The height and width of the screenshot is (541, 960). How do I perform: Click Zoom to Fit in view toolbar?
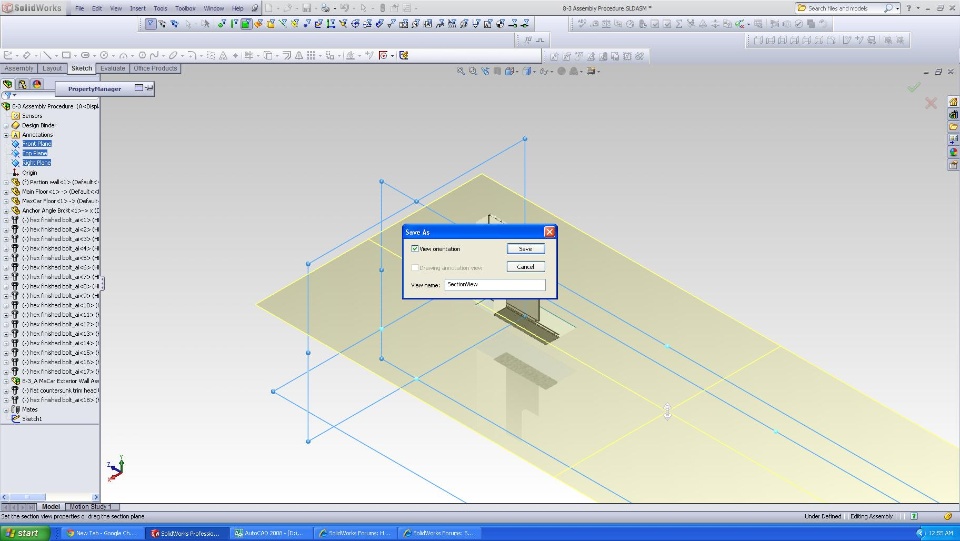click(461, 72)
